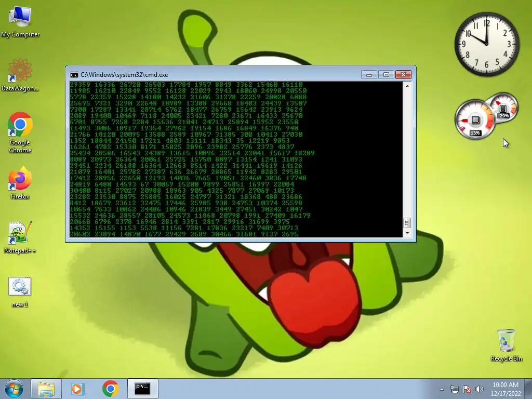
Task: Click the number 20550 in console output
Action: click(x=296, y=91)
